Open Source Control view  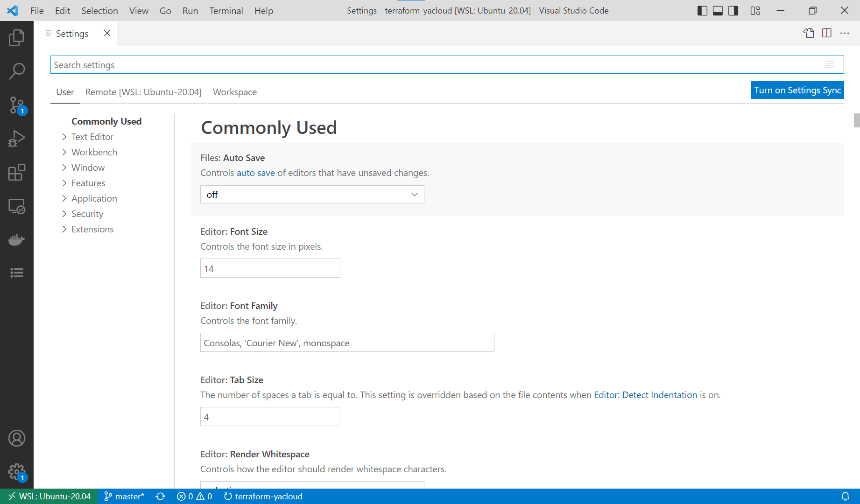tap(17, 105)
